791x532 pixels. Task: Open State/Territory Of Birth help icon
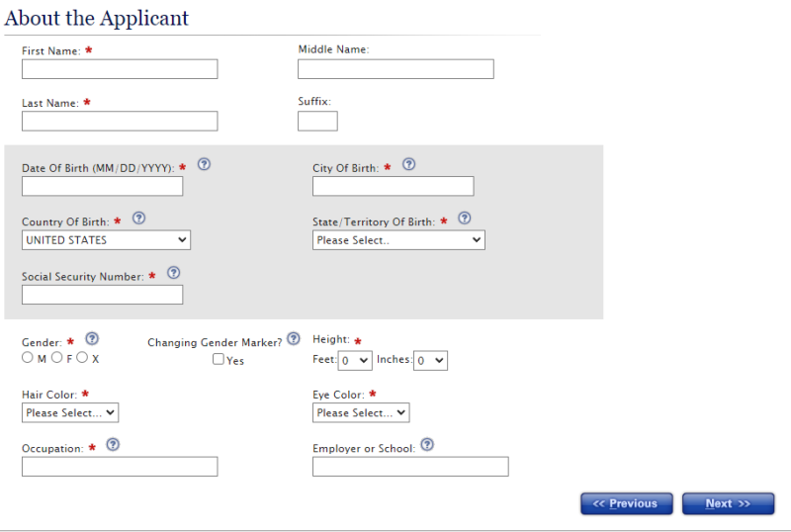click(464, 219)
